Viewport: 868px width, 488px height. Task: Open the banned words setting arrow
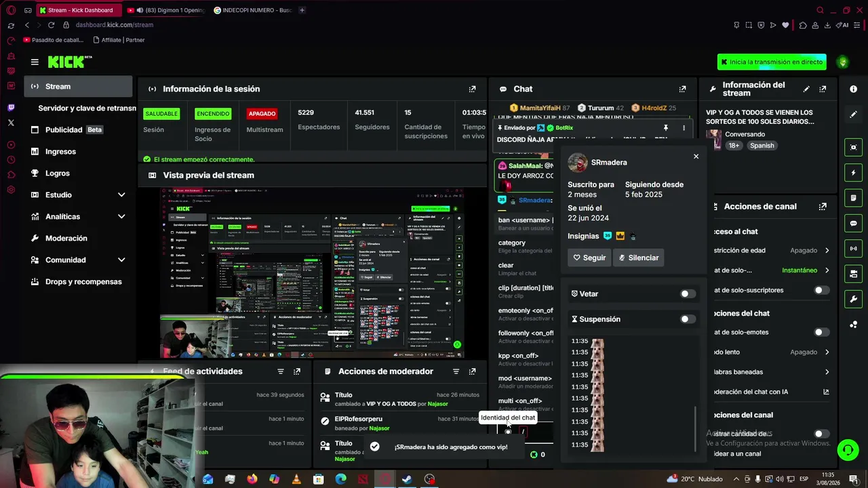(x=827, y=372)
